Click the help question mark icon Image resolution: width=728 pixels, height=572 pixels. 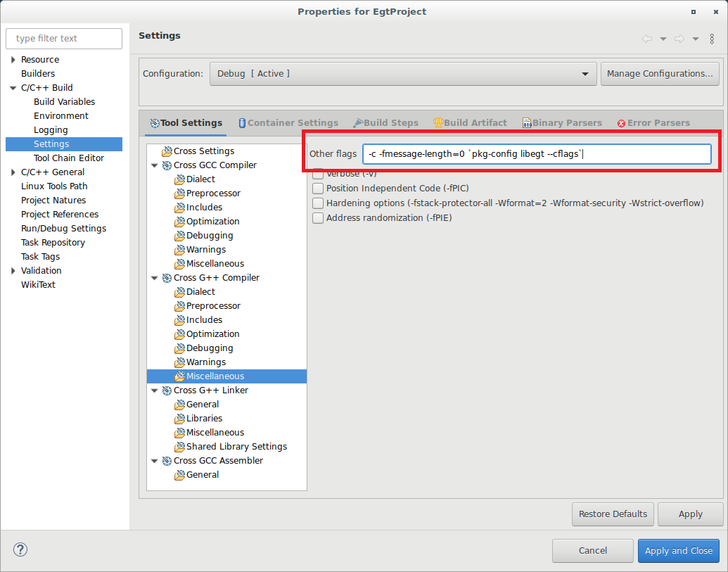coord(20,549)
